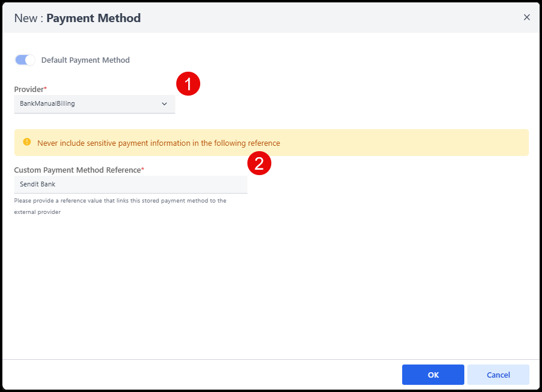Select the BankManualBilling value text

pyautogui.click(x=47, y=104)
